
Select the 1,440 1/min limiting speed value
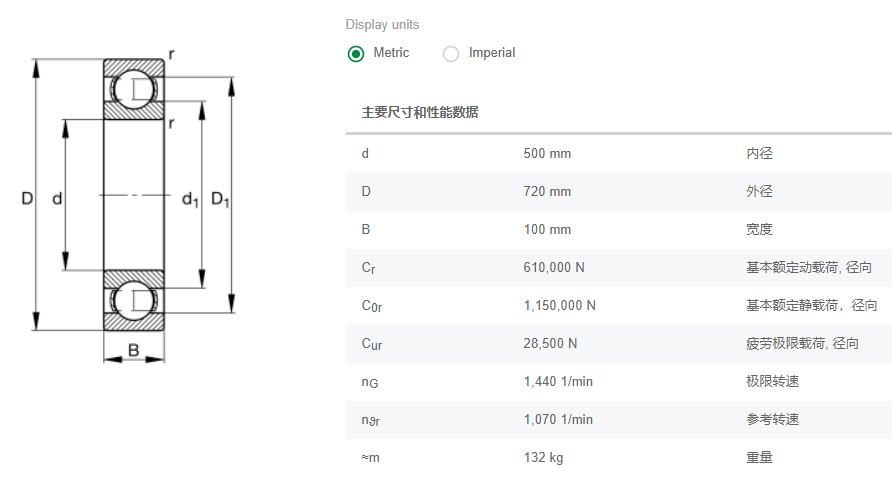tap(558, 382)
